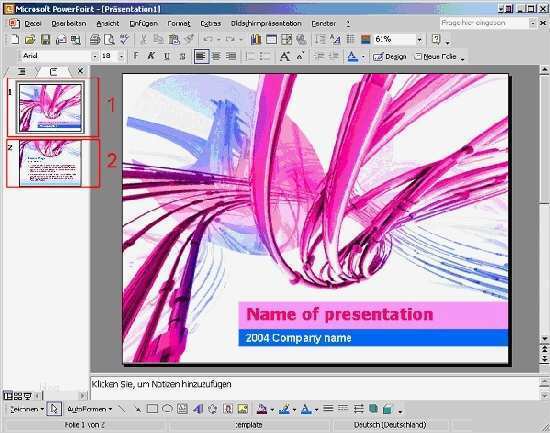Click the Design button
Viewport: 550px width, 433px height.
[390, 56]
